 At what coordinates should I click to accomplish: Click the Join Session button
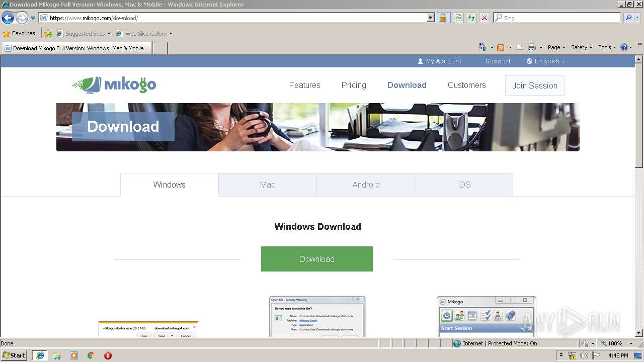click(535, 85)
